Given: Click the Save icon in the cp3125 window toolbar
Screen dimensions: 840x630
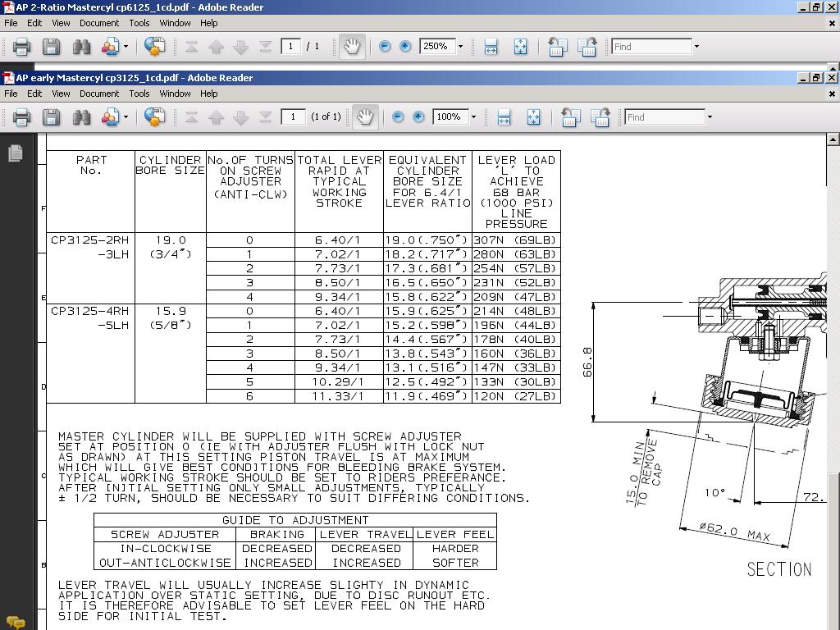Looking at the screenshot, I should (x=51, y=117).
